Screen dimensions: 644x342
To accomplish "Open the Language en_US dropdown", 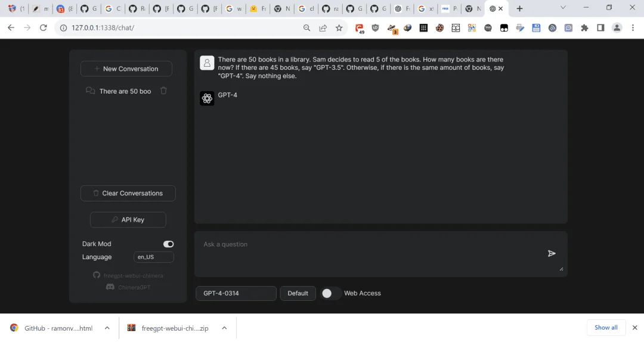I will (x=154, y=257).
